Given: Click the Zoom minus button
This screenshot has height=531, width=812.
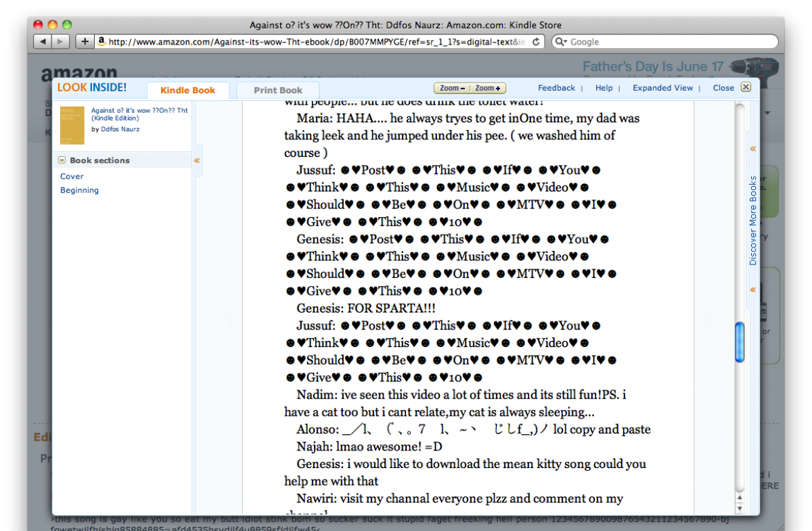Looking at the screenshot, I should click(452, 88).
